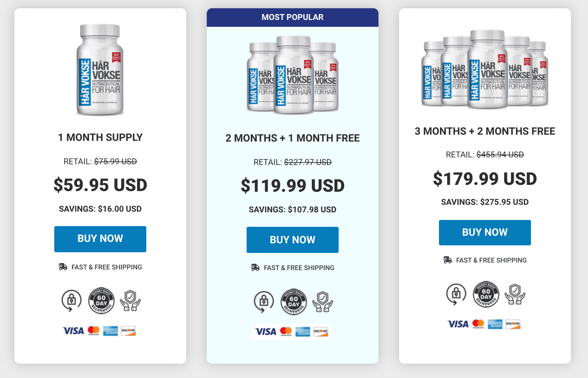
Task: Click the shipping truck icon in first card
Action: (63, 267)
